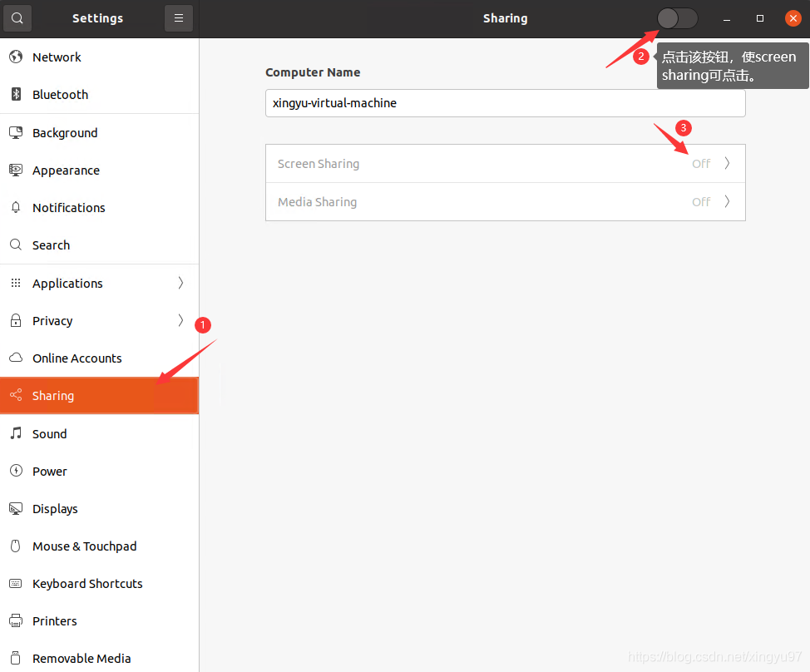Click Media Sharing Off status
Viewport: 810px width, 672px height.
coord(701,202)
